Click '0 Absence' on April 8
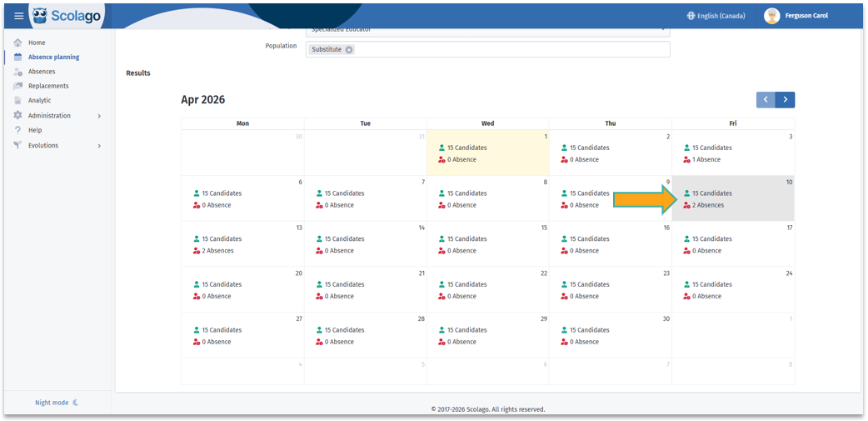Image resolution: width=868 pixels, height=421 pixels. (461, 205)
